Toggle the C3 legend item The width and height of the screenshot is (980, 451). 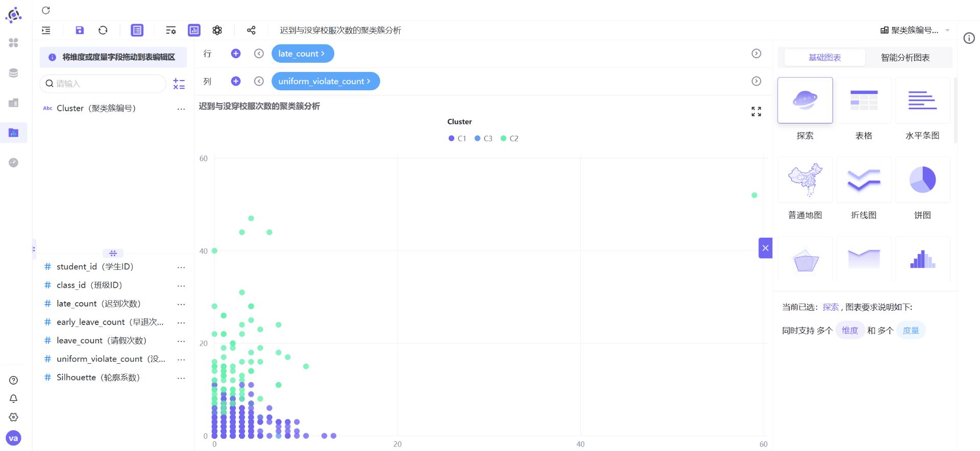(483, 138)
